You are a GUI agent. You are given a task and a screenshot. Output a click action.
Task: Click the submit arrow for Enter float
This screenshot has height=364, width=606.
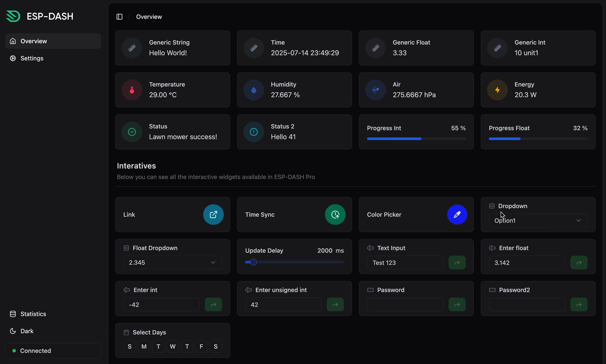tap(579, 263)
